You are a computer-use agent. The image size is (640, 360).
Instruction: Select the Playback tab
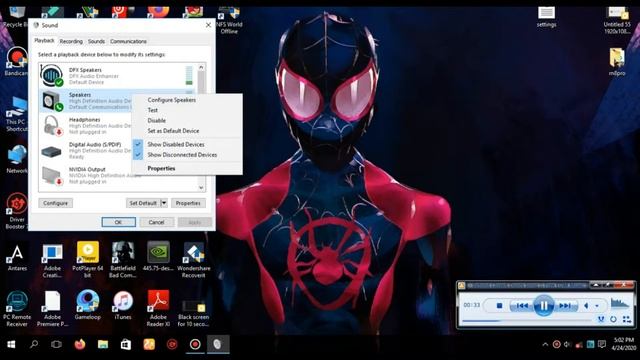pyautogui.click(x=44, y=40)
